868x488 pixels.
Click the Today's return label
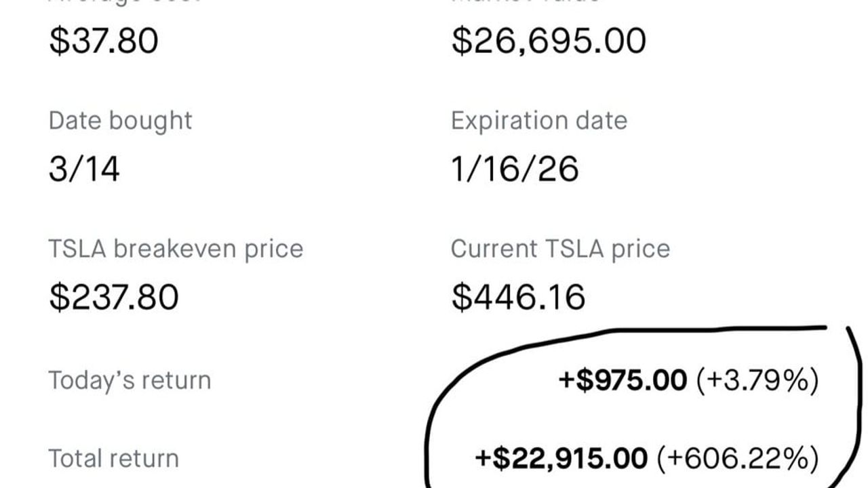tap(130, 380)
